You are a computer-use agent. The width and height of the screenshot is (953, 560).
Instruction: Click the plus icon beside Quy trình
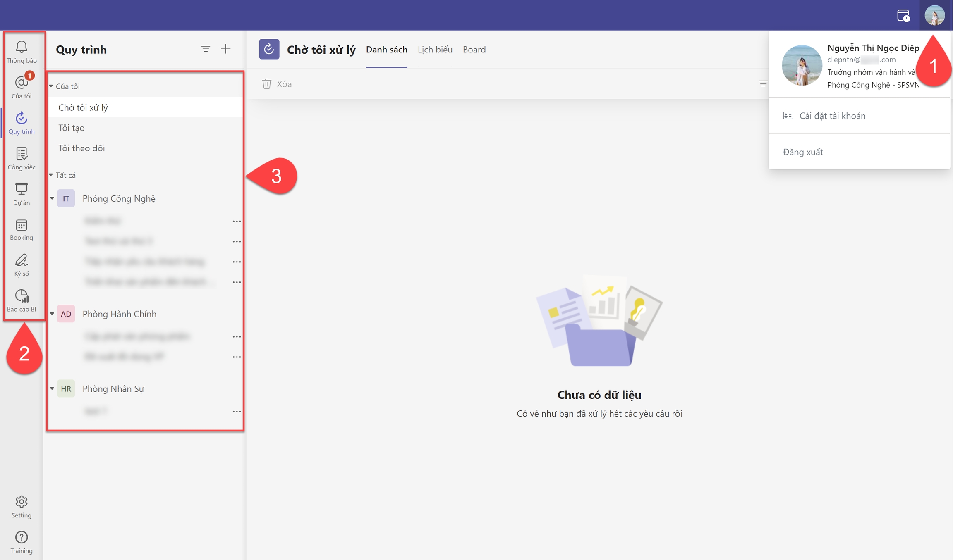click(225, 49)
